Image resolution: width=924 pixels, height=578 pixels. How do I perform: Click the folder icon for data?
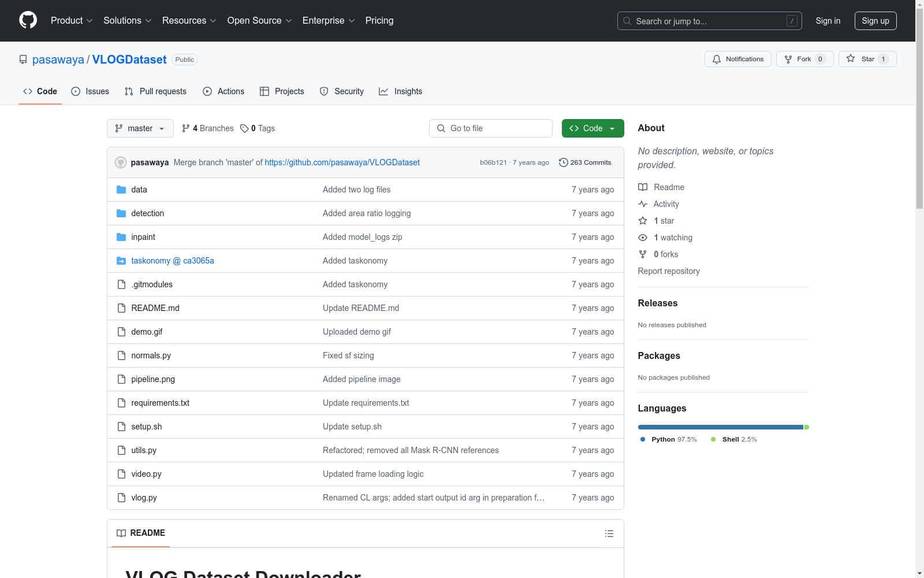click(x=121, y=190)
